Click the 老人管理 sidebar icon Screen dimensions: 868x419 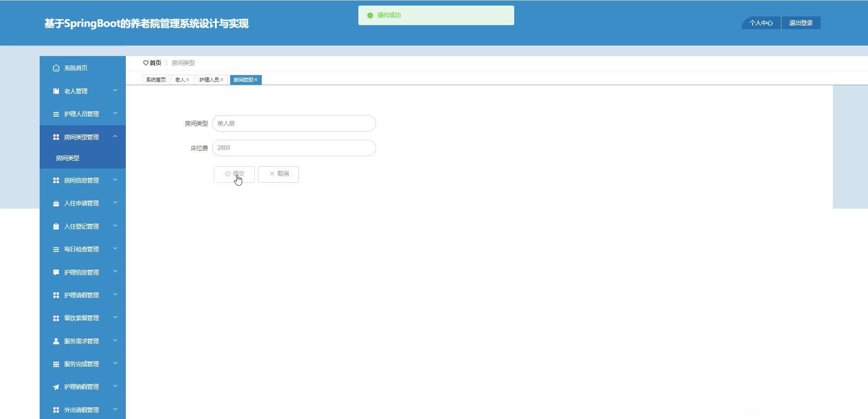pos(56,91)
